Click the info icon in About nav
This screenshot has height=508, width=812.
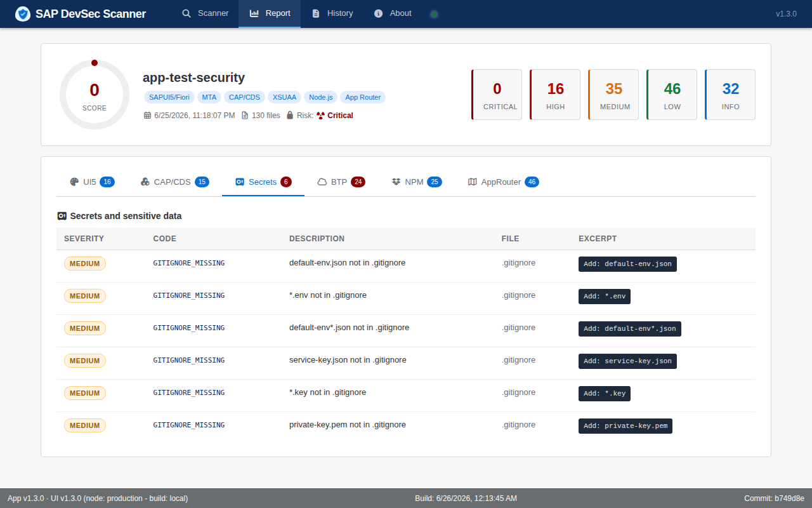[379, 13]
